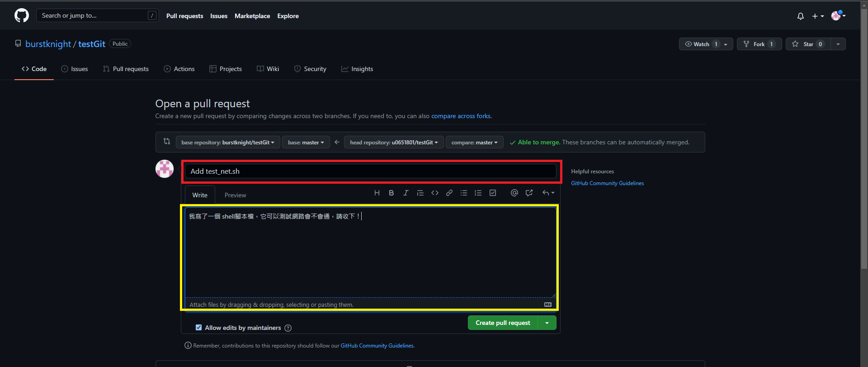Select the Write tab

click(200, 195)
